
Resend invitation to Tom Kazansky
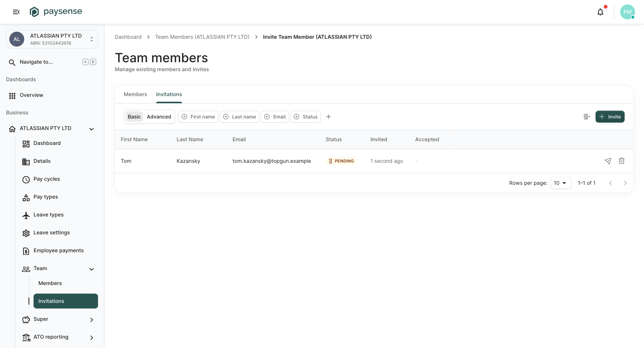point(608,161)
